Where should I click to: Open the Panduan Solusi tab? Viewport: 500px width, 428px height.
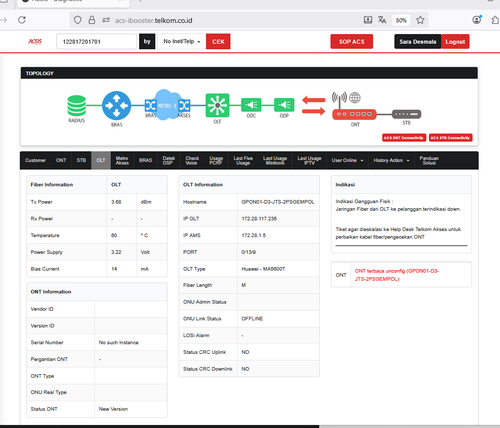tap(429, 160)
